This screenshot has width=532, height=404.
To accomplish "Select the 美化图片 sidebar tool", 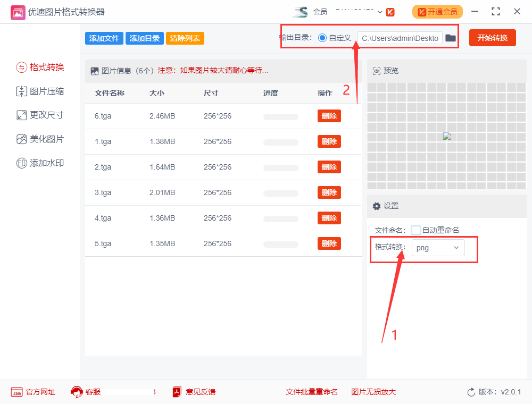I will point(37,139).
